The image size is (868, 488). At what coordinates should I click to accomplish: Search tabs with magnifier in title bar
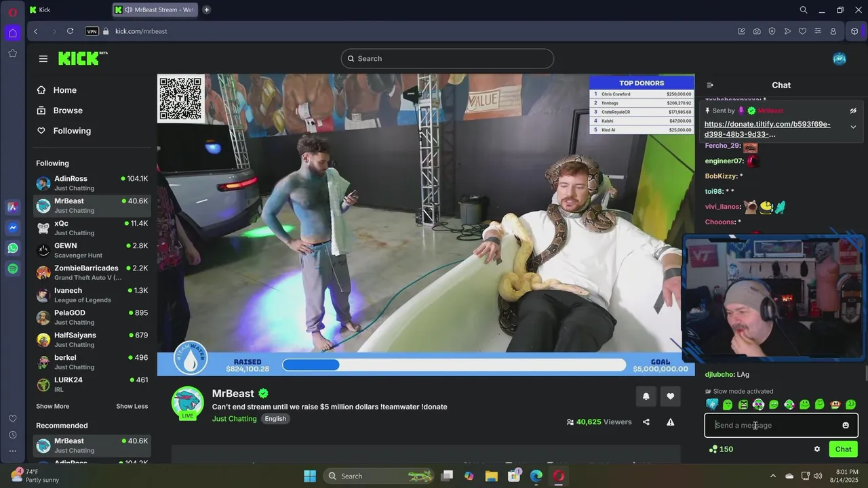pos(804,9)
